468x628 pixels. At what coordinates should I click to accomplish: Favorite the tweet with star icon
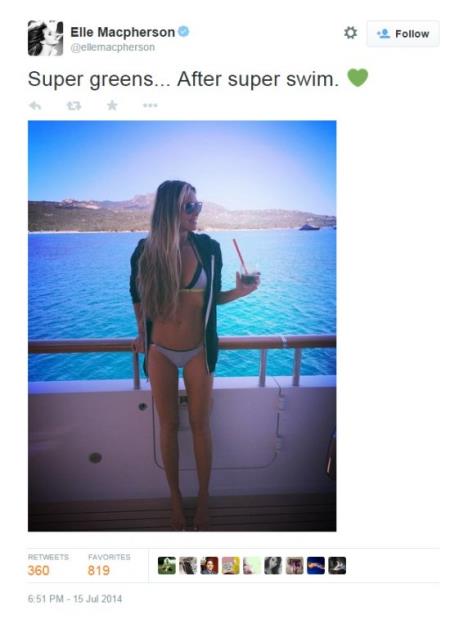click(x=112, y=105)
